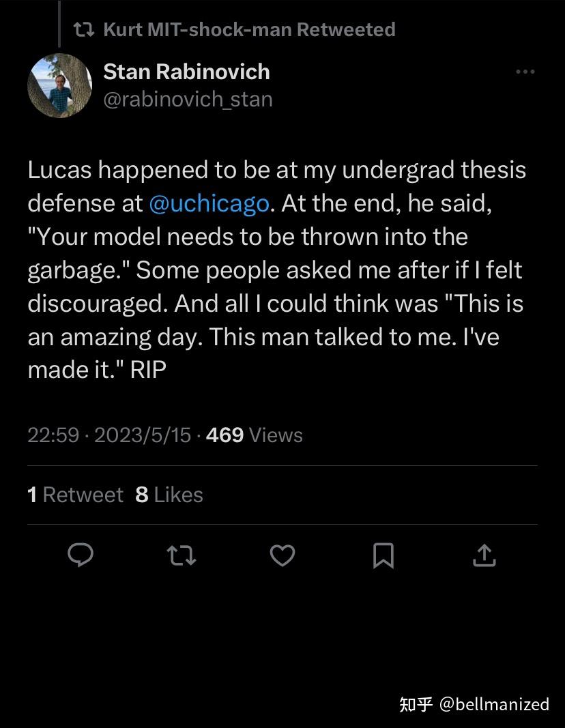Click the 知乎 watermark logo

pos(416,704)
